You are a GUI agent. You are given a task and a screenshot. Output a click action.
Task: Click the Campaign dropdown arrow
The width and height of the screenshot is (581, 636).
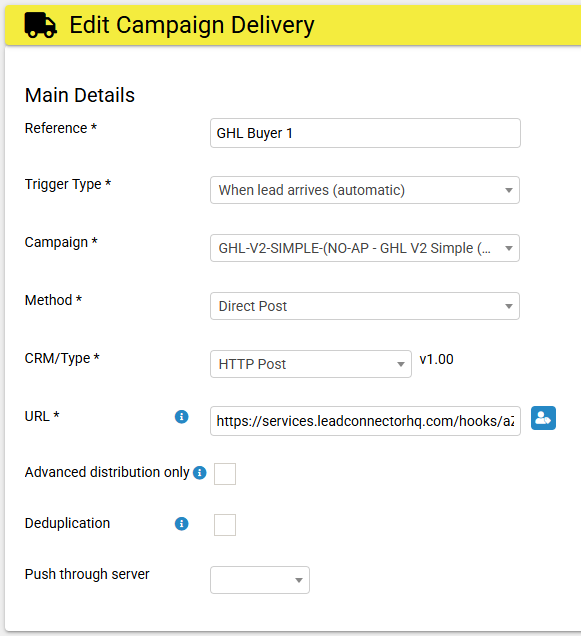[x=509, y=248]
